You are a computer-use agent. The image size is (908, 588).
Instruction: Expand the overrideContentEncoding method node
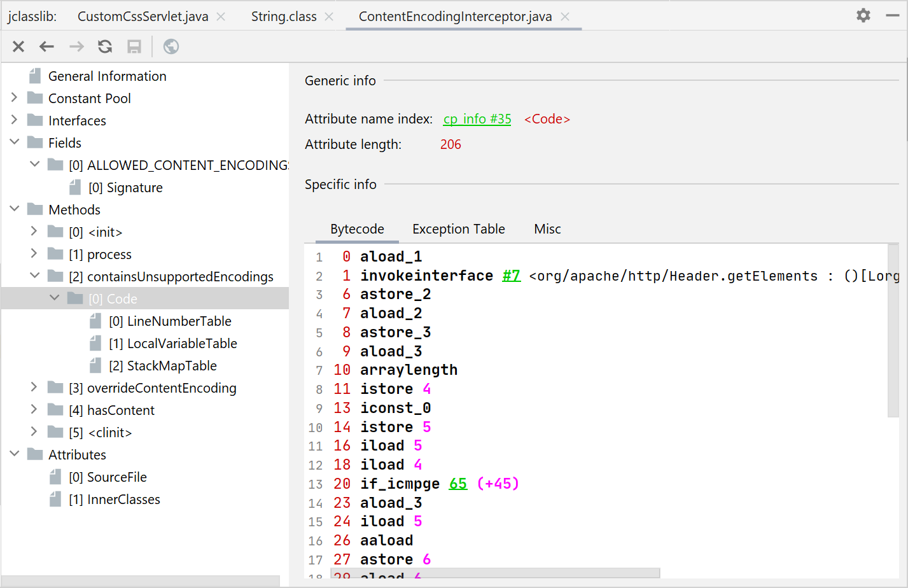point(34,388)
